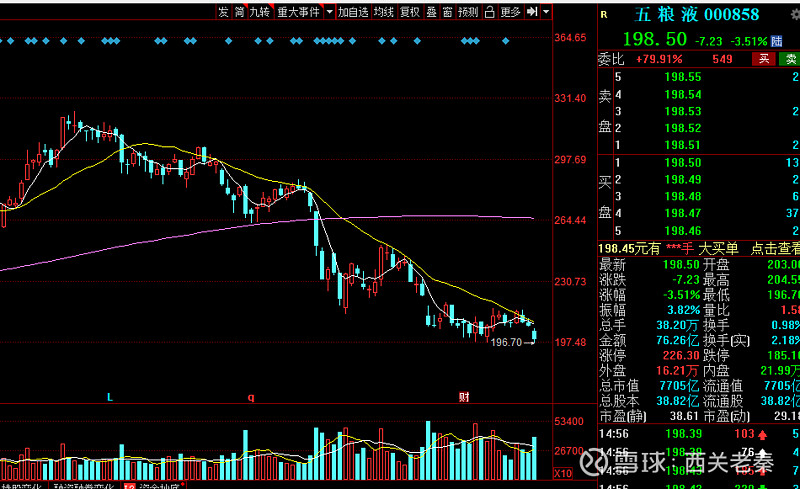Click the blue L chart marker
The height and width of the screenshot is (489, 800).
point(110,397)
